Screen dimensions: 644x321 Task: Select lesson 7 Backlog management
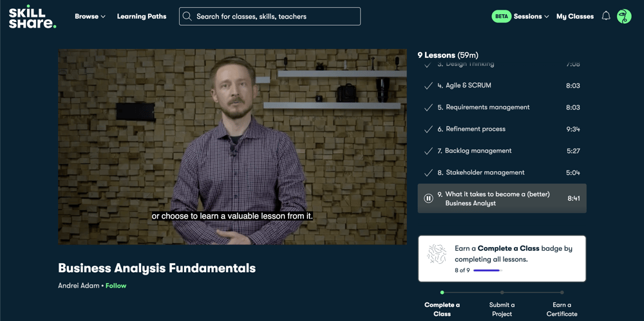click(x=502, y=151)
